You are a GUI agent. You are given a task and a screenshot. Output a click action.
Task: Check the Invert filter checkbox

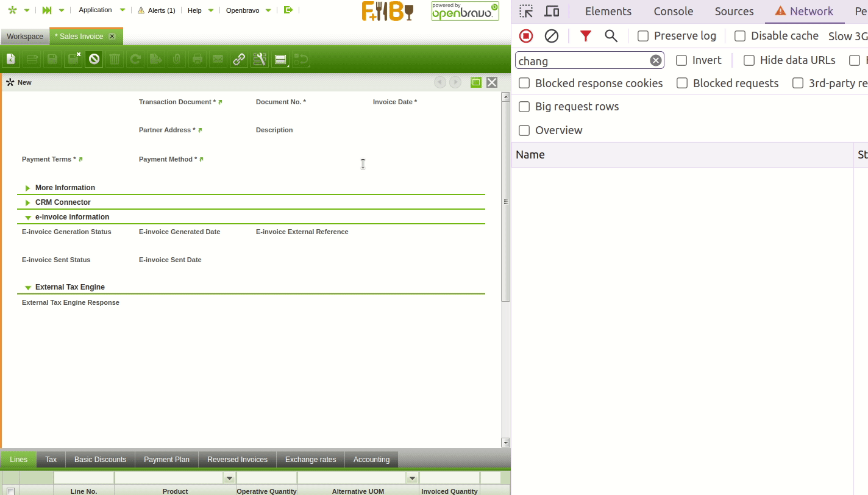point(681,60)
